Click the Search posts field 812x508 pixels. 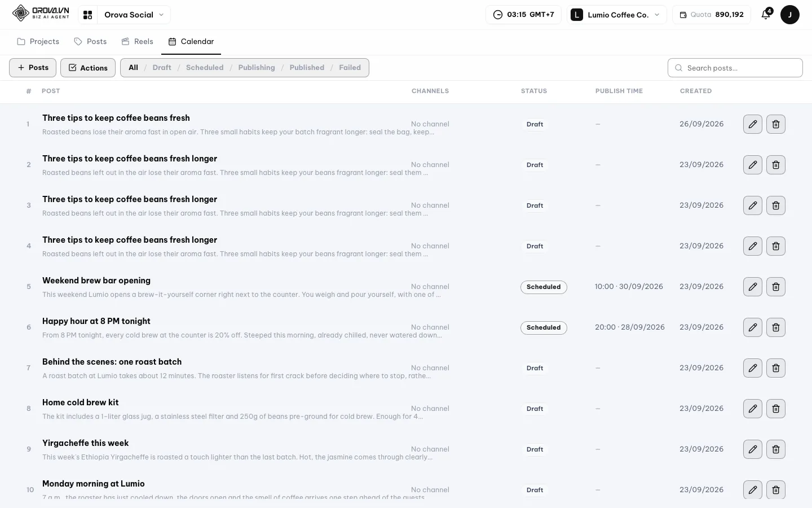click(x=735, y=68)
